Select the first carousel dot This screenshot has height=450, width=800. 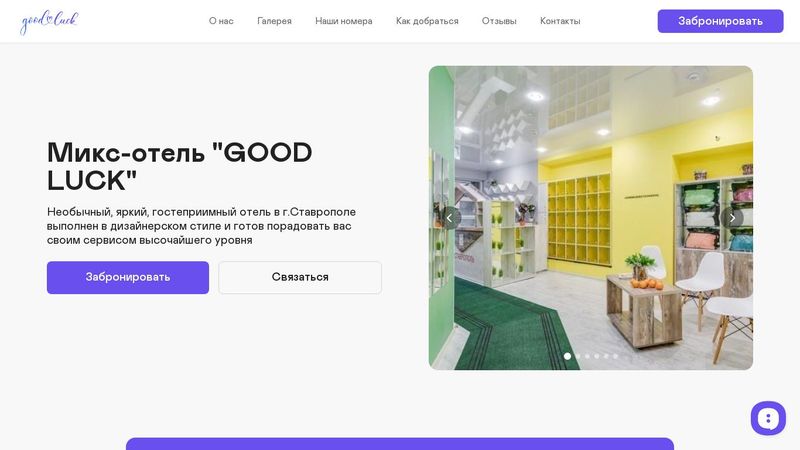point(567,356)
